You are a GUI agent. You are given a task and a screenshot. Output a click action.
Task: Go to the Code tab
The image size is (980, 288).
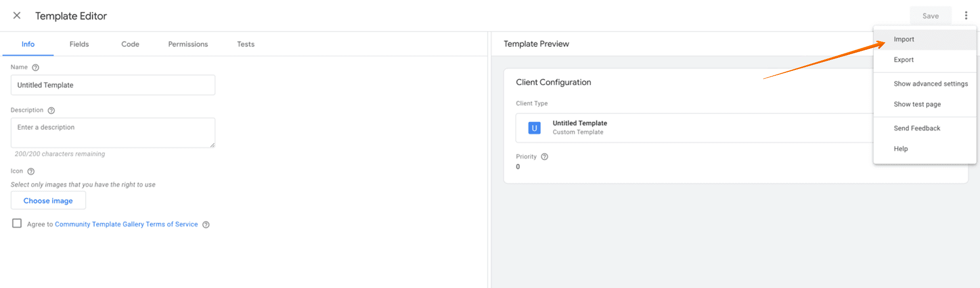pos(130,44)
